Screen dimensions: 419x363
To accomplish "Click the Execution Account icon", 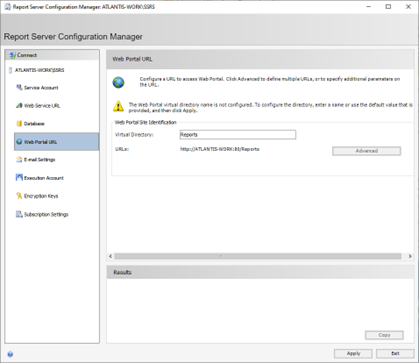I will 19,178.
